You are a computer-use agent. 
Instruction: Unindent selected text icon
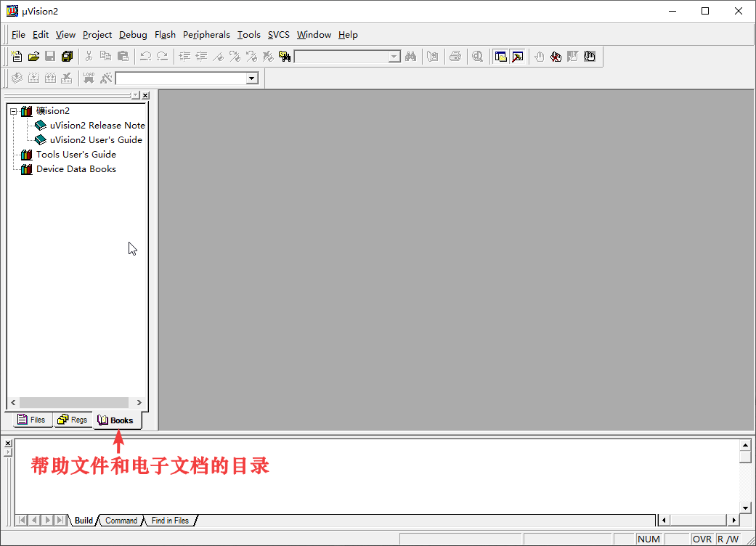click(x=201, y=57)
